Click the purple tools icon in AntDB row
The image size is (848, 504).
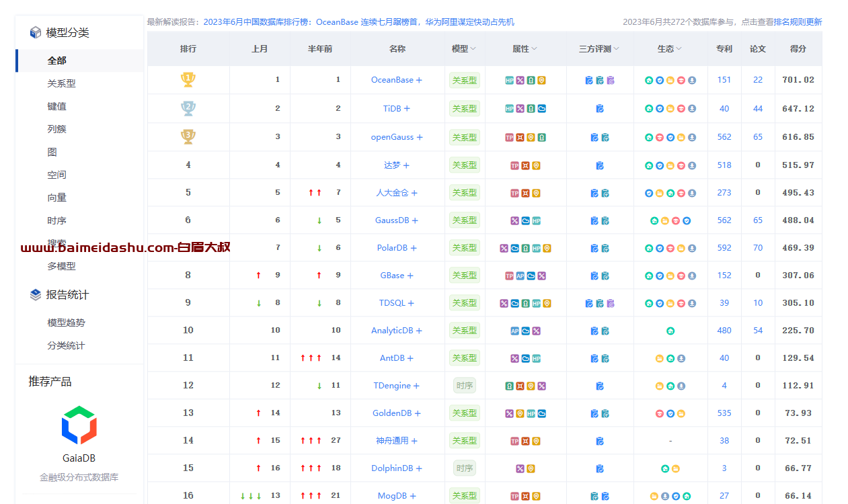[x=514, y=358]
